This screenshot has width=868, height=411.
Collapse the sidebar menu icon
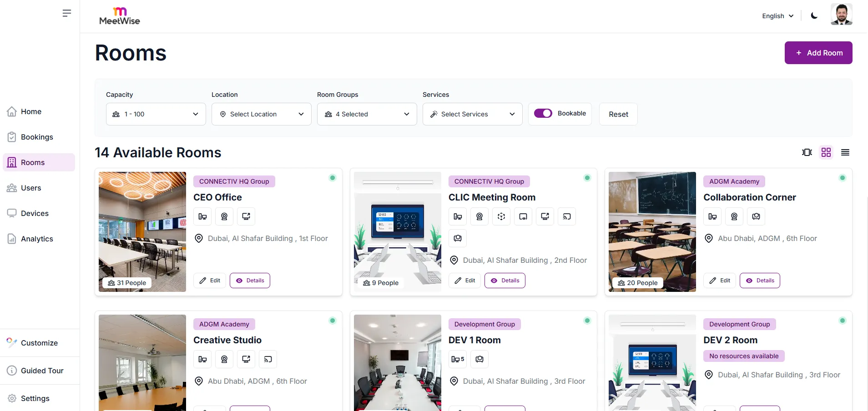67,13
